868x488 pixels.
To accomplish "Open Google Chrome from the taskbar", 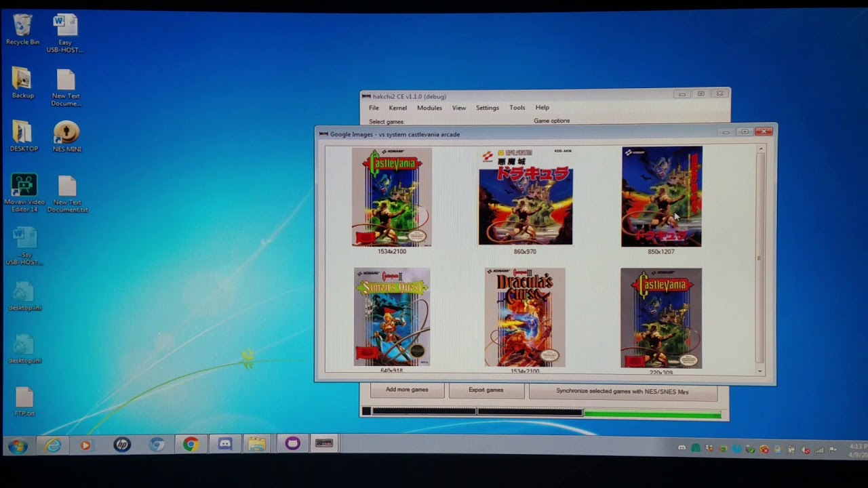I will point(191,445).
